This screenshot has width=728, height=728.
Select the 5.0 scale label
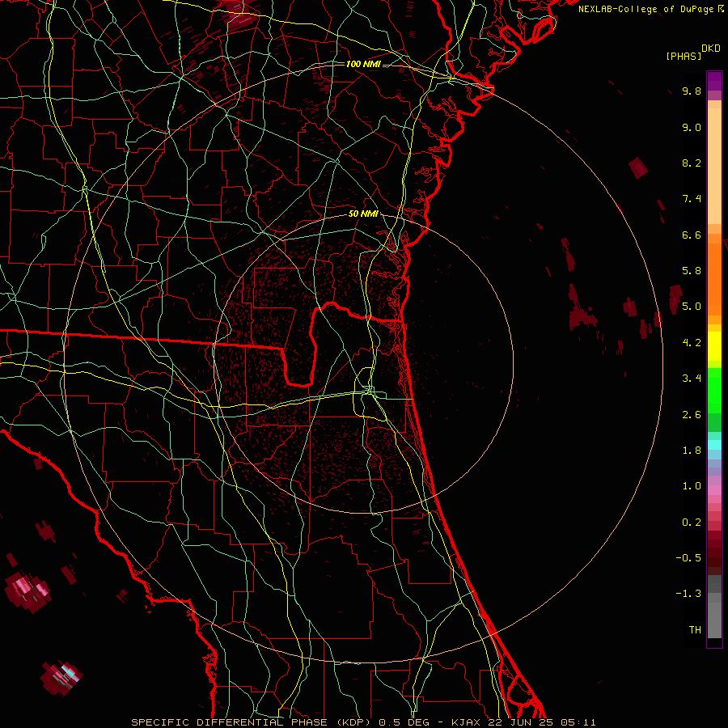(692, 307)
